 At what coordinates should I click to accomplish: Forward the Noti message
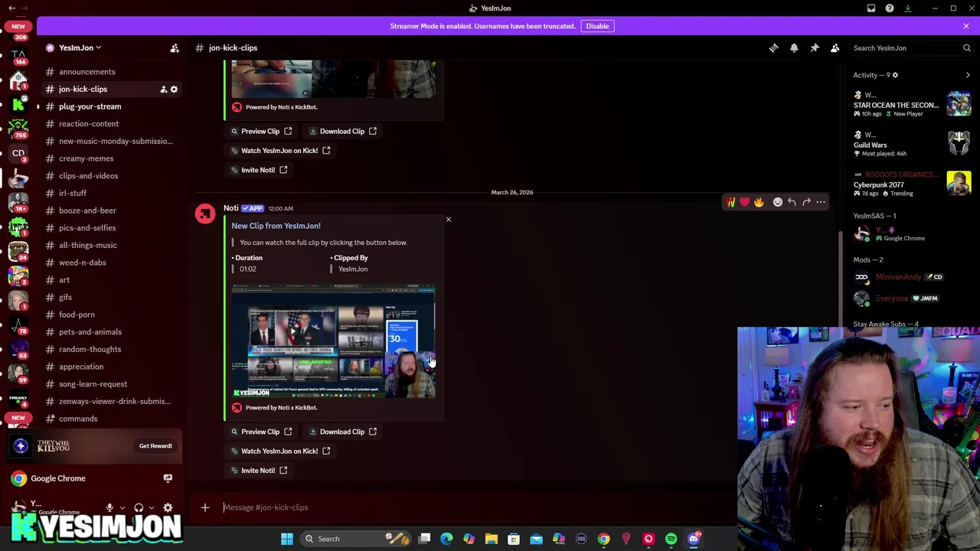point(806,202)
